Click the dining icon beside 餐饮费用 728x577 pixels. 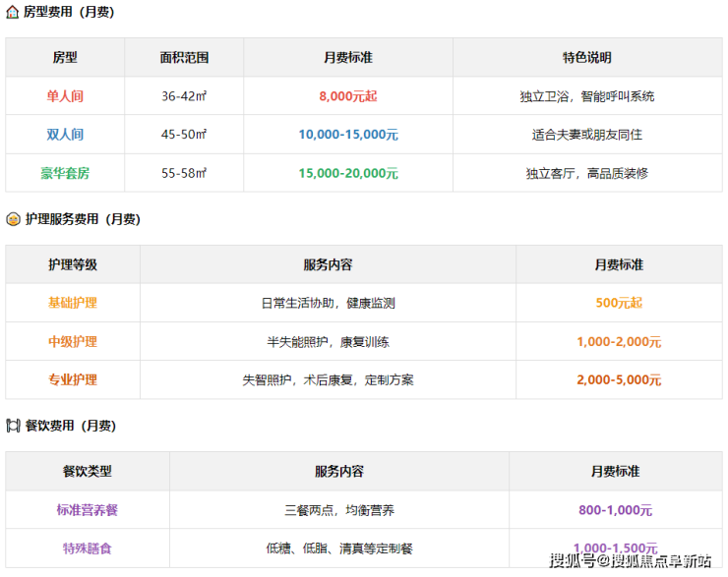point(13,426)
